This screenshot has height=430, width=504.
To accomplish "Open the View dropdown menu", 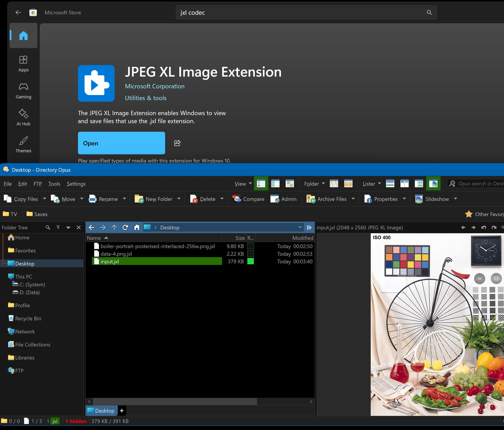I will 243,184.
